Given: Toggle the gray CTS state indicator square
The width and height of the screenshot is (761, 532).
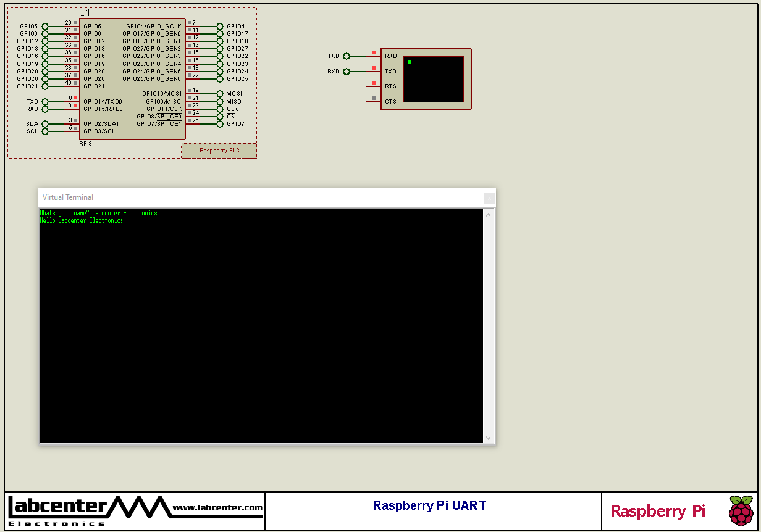Looking at the screenshot, I should [x=373, y=97].
